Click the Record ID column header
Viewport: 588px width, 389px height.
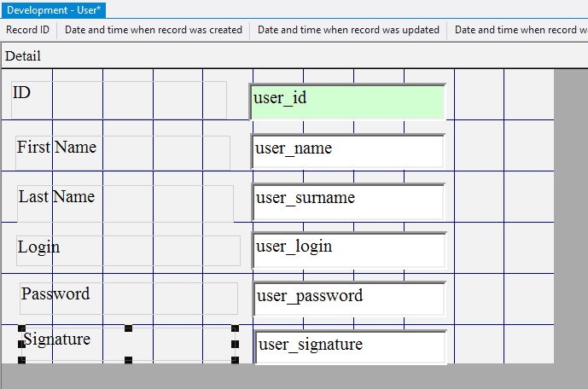[x=27, y=30]
